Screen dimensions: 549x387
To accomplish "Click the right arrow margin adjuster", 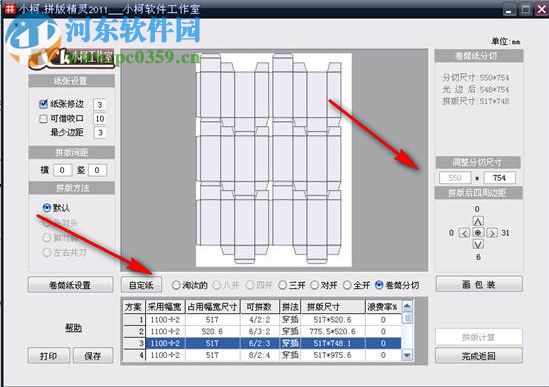I will click(x=492, y=233).
